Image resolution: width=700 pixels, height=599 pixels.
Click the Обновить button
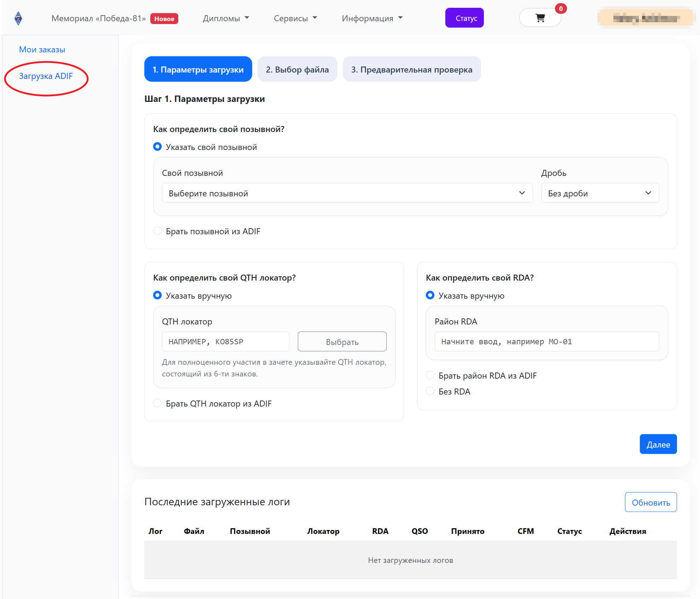(x=650, y=502)
